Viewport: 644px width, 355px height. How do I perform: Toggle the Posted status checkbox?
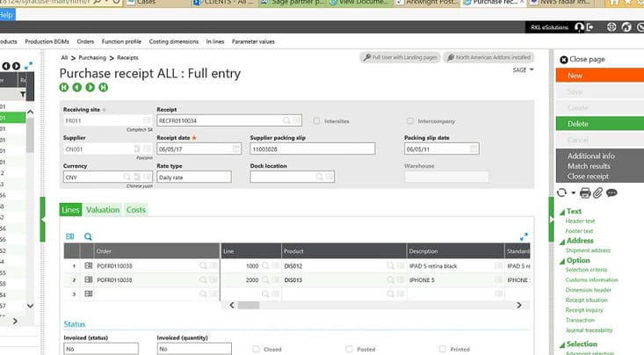(x=349, y=349)
